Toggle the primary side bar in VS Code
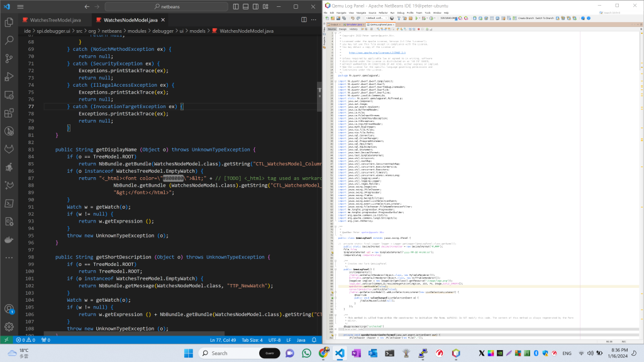The width and height of the screenshot is (644, 362). tap(236, 6)
